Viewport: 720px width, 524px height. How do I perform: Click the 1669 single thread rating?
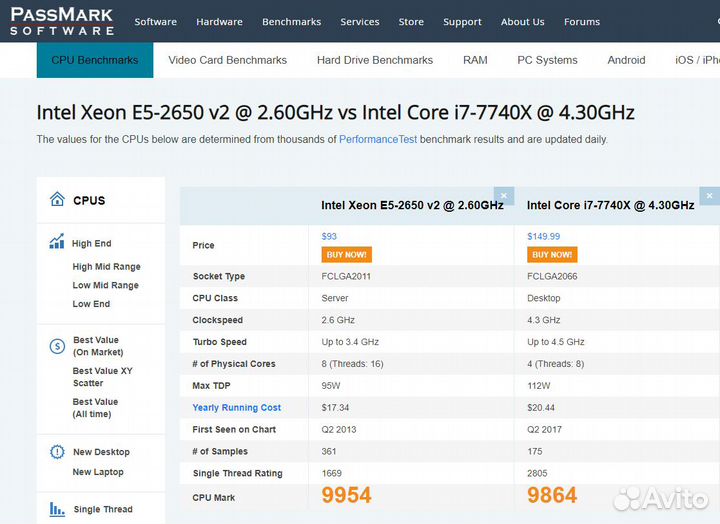pyautogui.click(x=332, y=473)
